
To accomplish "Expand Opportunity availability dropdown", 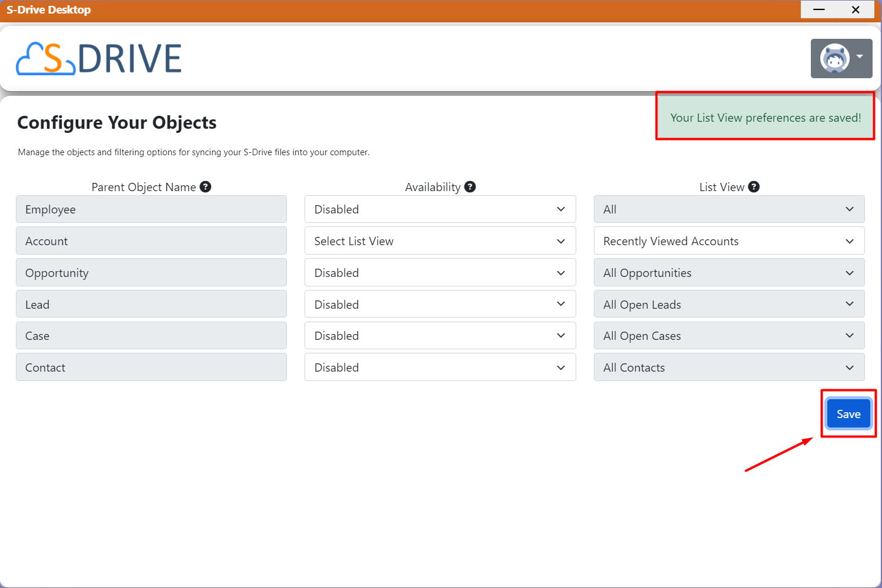I will (x=440, y=273).
